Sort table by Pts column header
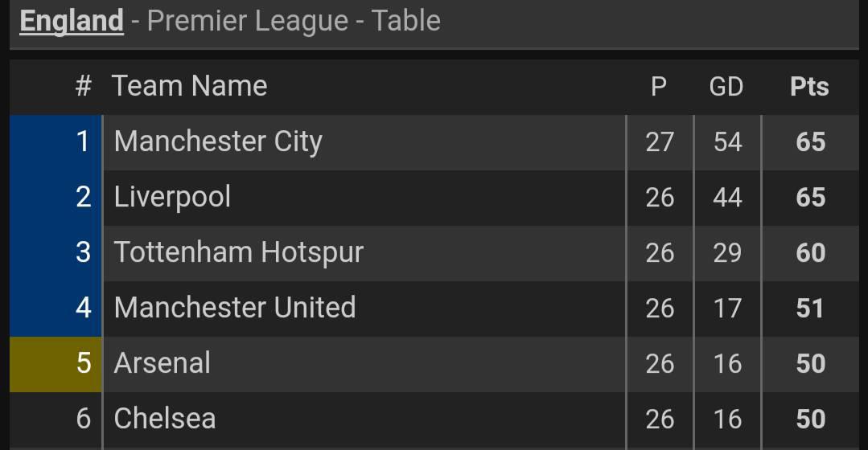868x450 pixels. (x=808, y=87)
